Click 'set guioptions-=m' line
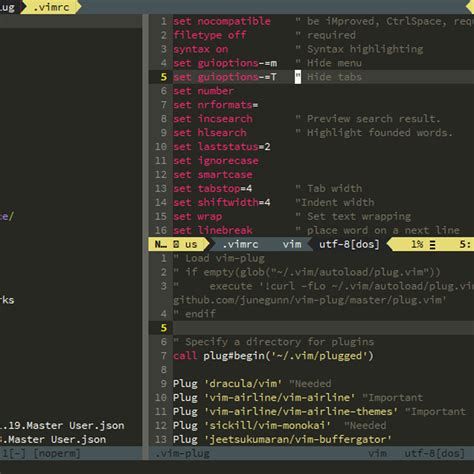Image resolution: width=474 pixels, height=474 pixels. click(225, 63)
